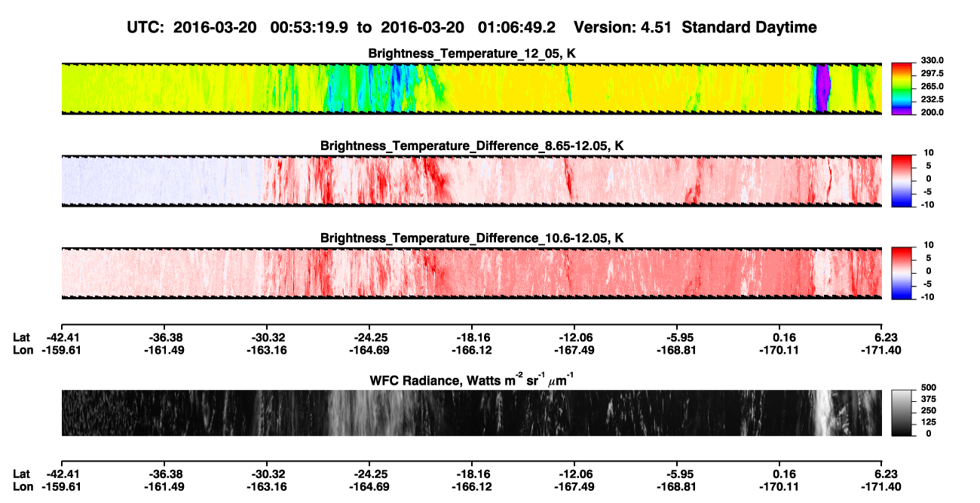Click upper axis longitude value -164.69
This screenshot has height=503, width=980.
369,350
